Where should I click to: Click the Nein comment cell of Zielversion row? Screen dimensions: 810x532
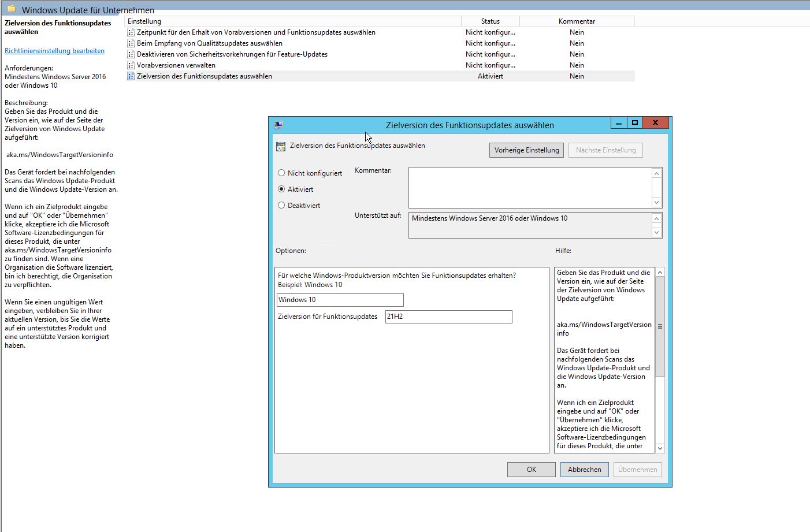point(577,76)
